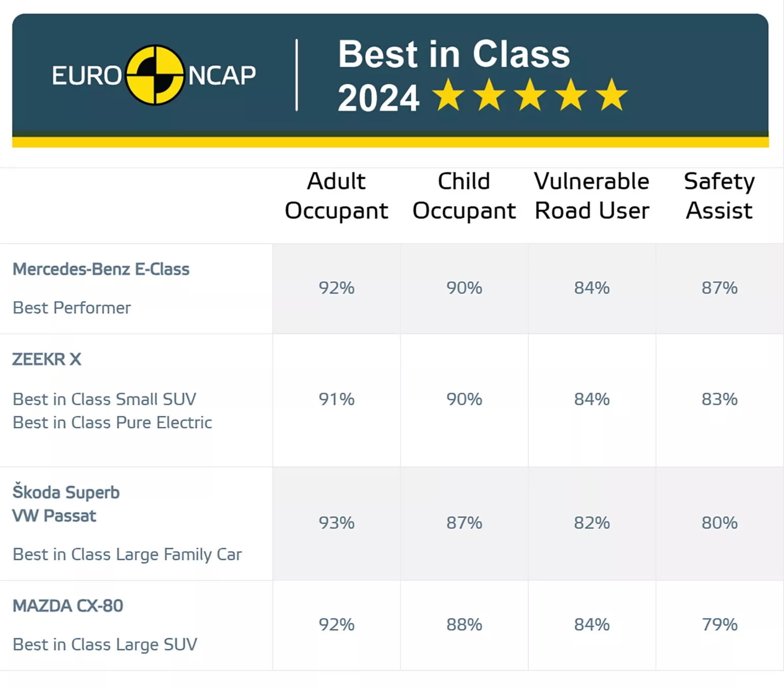Viewport: 784px width, 687px height.
Task: Click Mazda CX-80 79% Safety Assist score
Action: [x=719, y=624]
